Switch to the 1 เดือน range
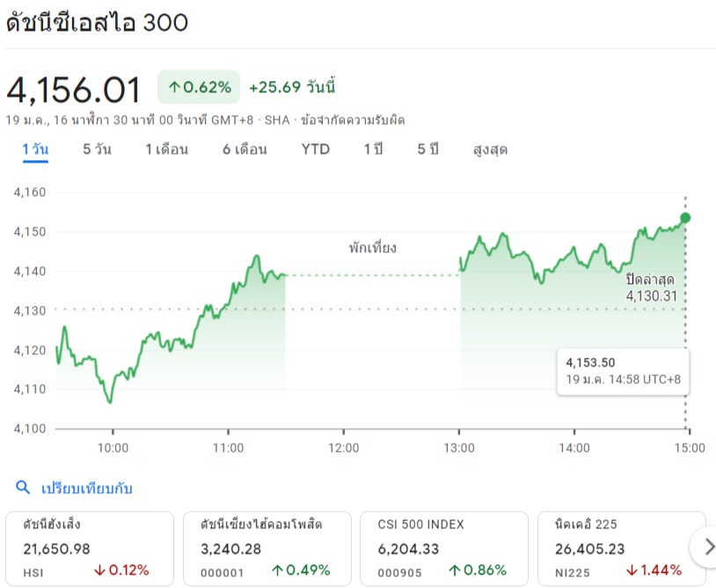 [166, 149]
